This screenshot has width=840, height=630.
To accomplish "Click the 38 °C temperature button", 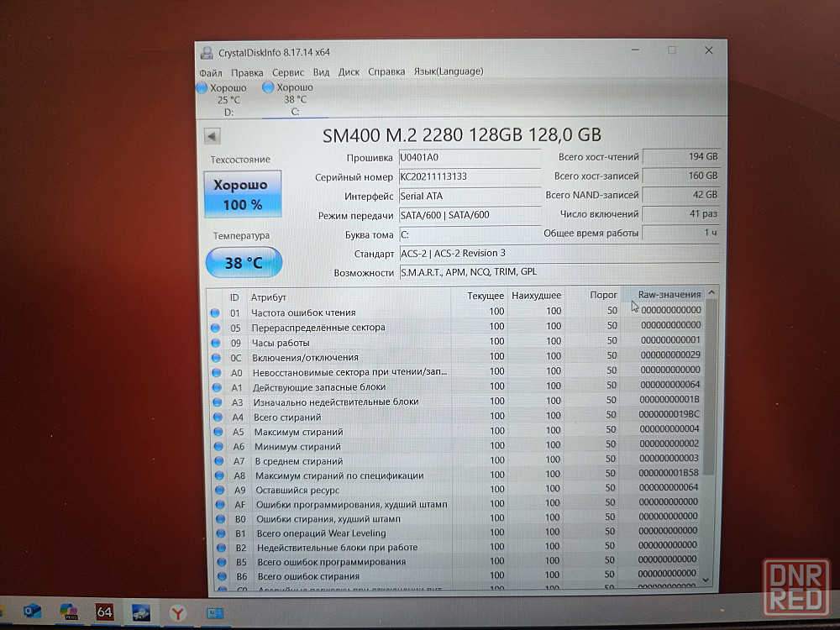I will click(244, 262).
